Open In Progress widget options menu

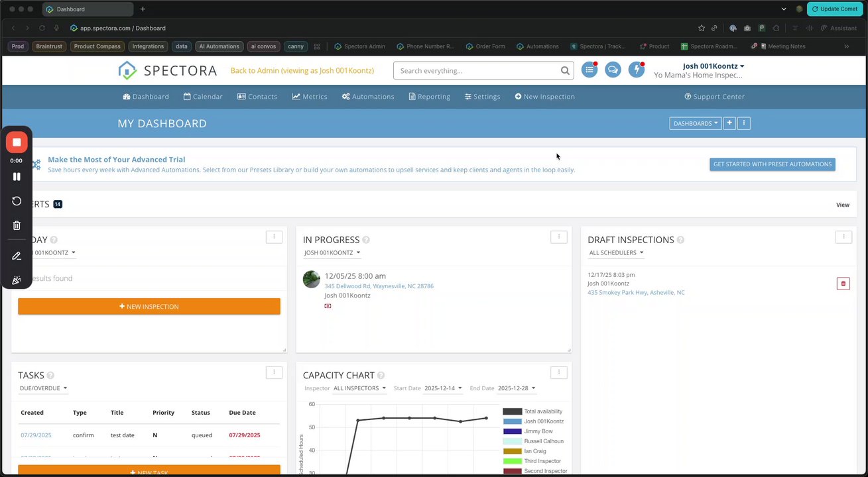(x=558, y=237)
